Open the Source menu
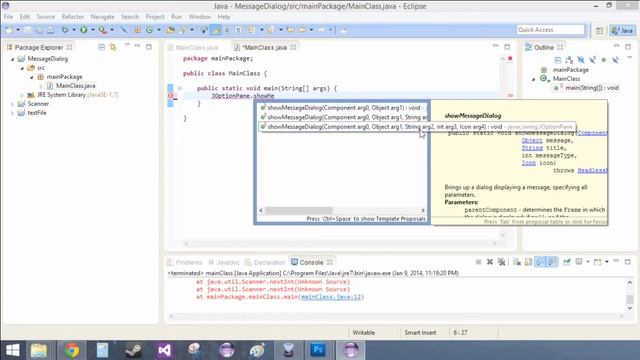Screen dimensions: 640x360 pos(45,17)
